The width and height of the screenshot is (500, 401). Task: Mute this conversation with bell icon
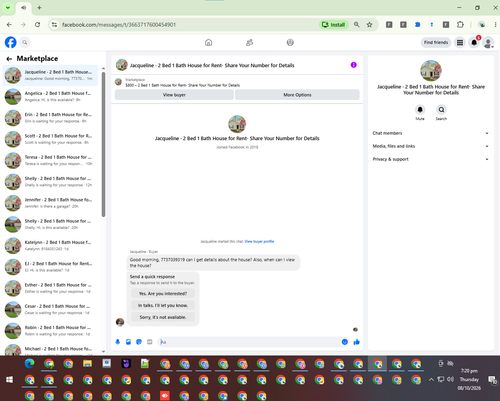[x=420, y=110]
